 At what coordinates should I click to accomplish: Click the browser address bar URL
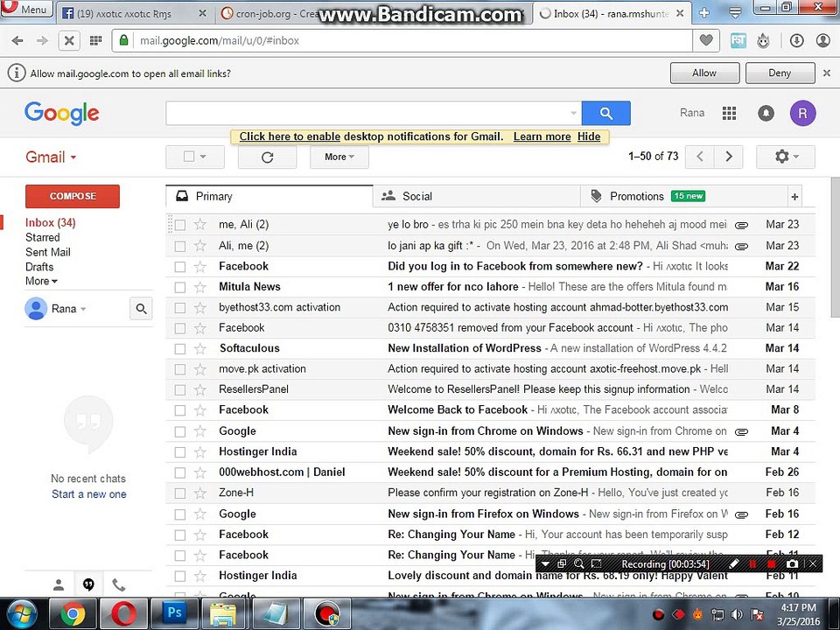[219, 41]
